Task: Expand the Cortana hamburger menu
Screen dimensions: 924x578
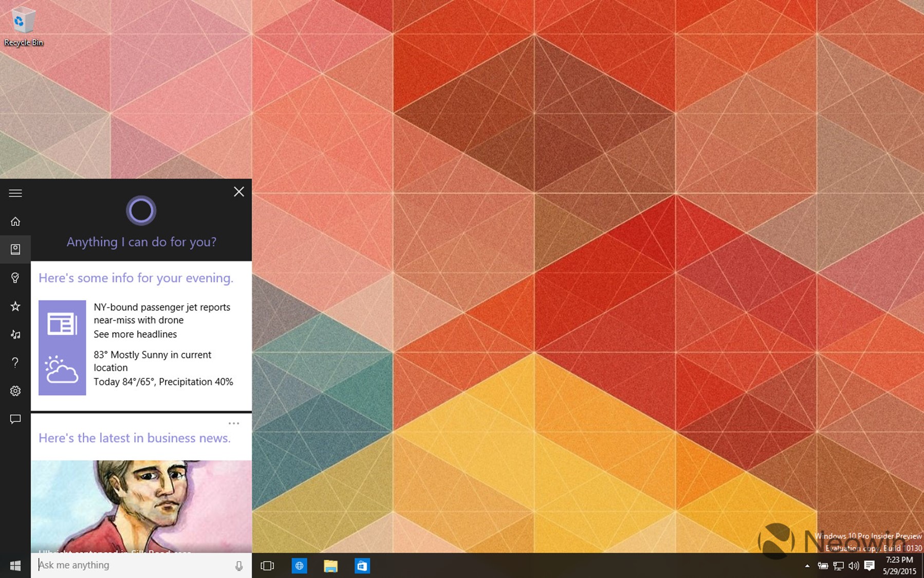Action: (x=15, y=193)
